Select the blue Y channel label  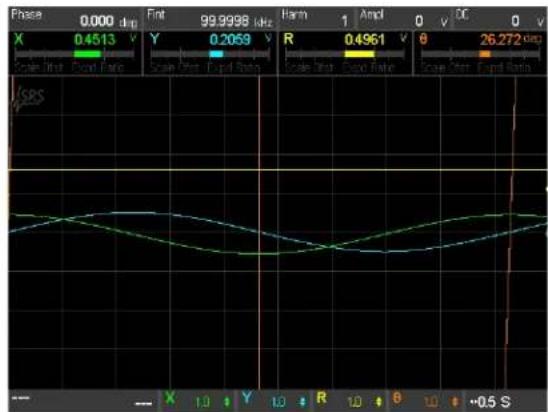pyautogui.click(x=155, y=39)
